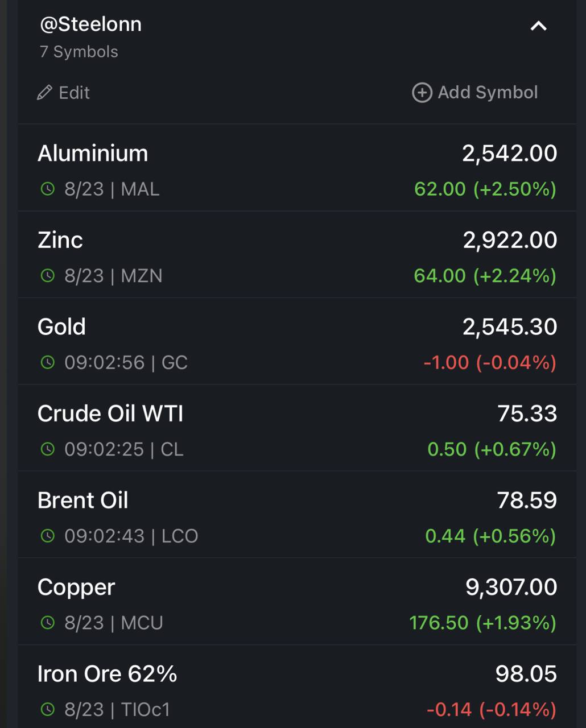Open the Add Symbol button
Screen dimensions: 586x728
click(475, 93)
